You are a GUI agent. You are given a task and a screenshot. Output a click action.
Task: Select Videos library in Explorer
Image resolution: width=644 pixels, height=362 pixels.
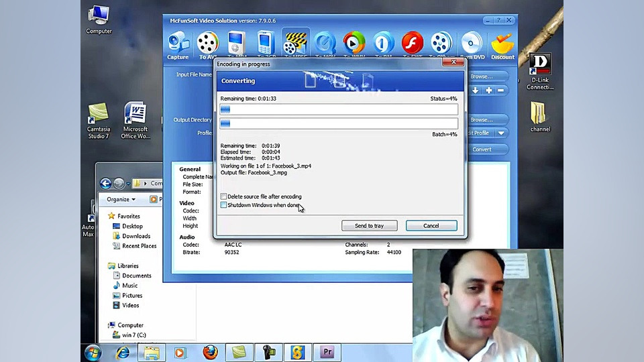coord(130,306)
